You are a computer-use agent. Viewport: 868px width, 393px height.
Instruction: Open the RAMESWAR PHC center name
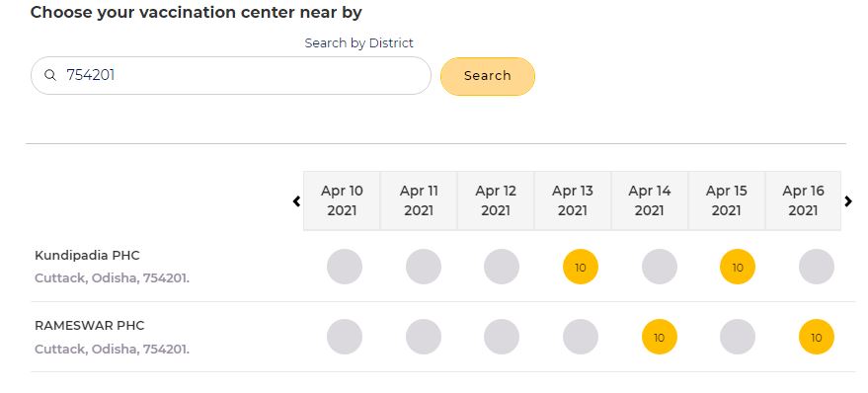(x=89, y=326)
